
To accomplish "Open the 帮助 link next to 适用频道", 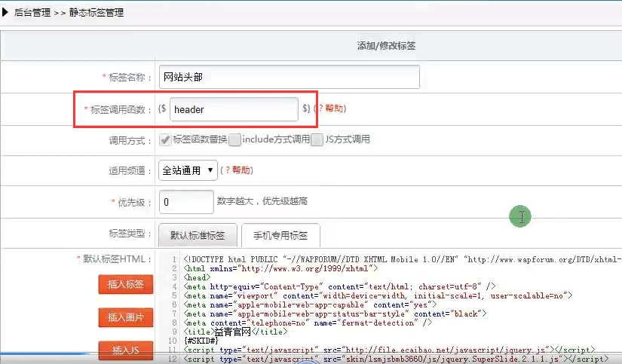I will point(241,170).
